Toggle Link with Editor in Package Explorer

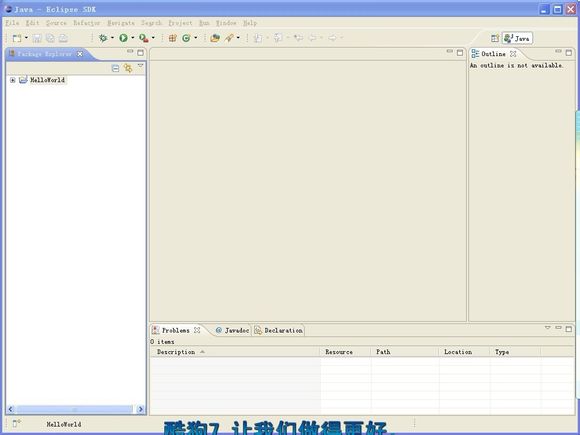[x=128, y=68]
